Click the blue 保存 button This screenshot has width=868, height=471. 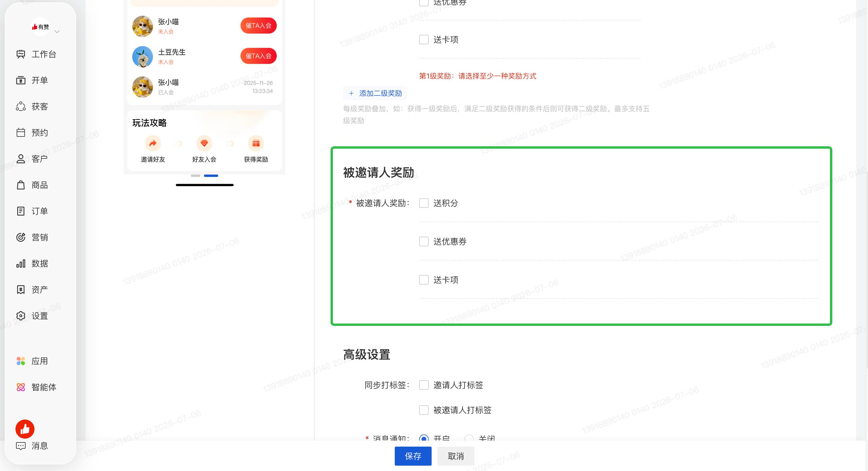tap(413, 456)
